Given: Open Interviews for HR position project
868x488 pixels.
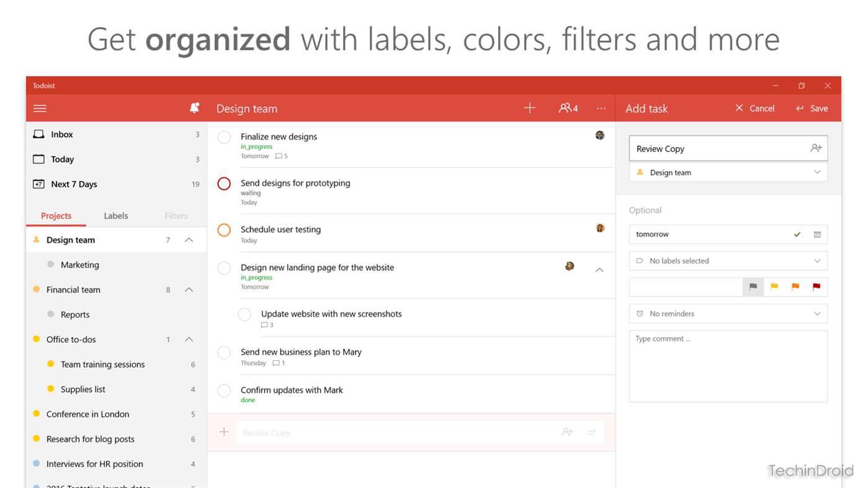Looking at the screenshot, I should coord(117,463).
